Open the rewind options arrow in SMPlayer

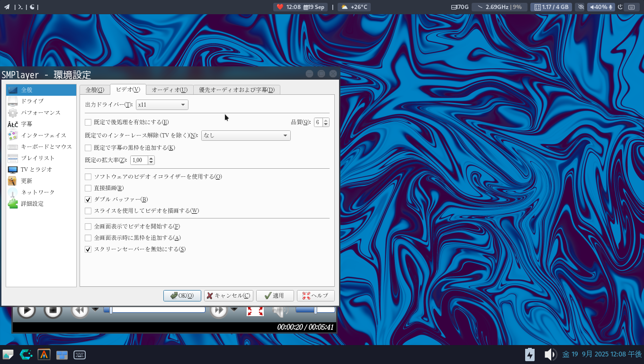(x=95, y=309)
